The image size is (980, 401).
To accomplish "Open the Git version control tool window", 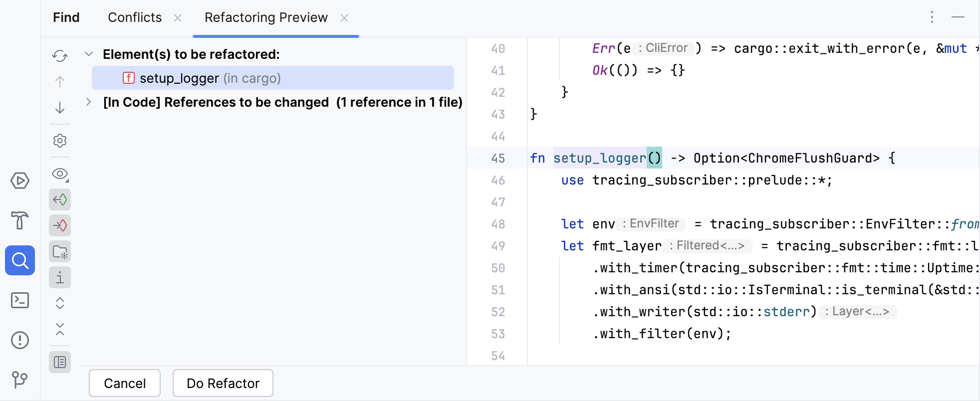I will click(x=20, y=380).
